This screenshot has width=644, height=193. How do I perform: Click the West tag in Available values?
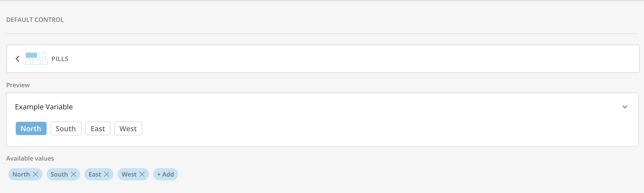point(129,174)
